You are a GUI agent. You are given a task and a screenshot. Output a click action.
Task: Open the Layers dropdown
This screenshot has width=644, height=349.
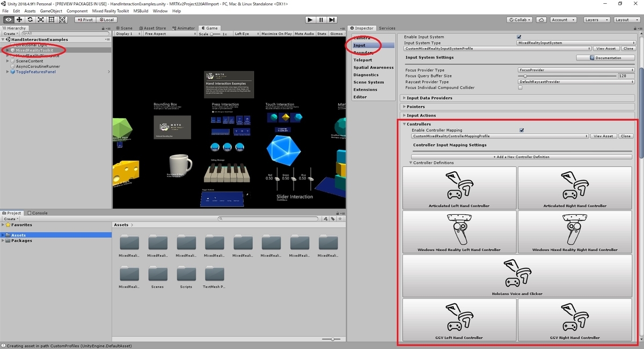[596, 20]
